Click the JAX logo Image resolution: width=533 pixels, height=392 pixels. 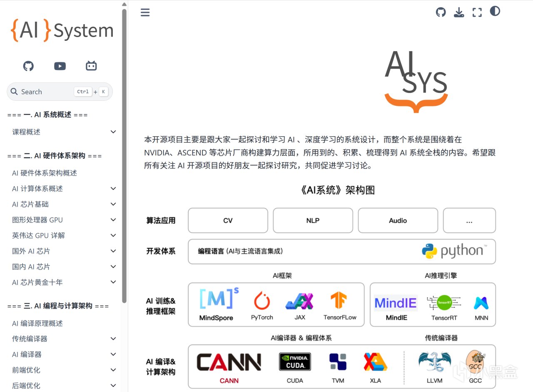point(299,301)
